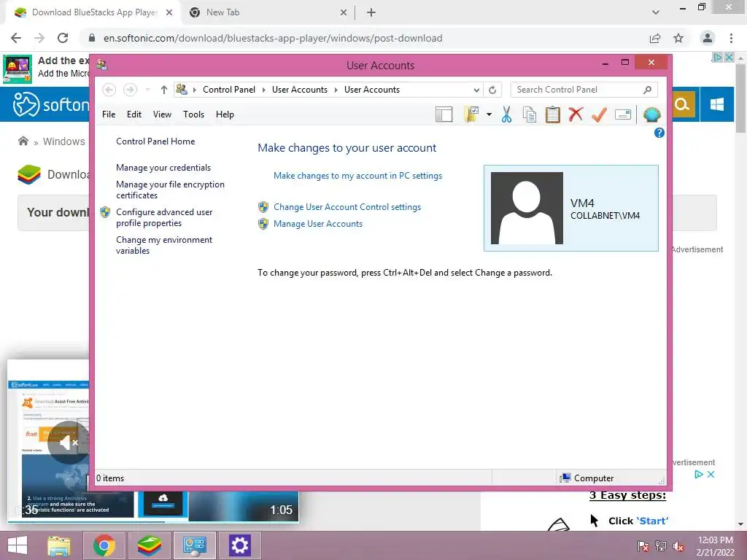The height and width of the screenshot is (560, 747).
Task: Click the Back arrow in User Accounts
Action: pyautogui.click(x=109, y=90)
